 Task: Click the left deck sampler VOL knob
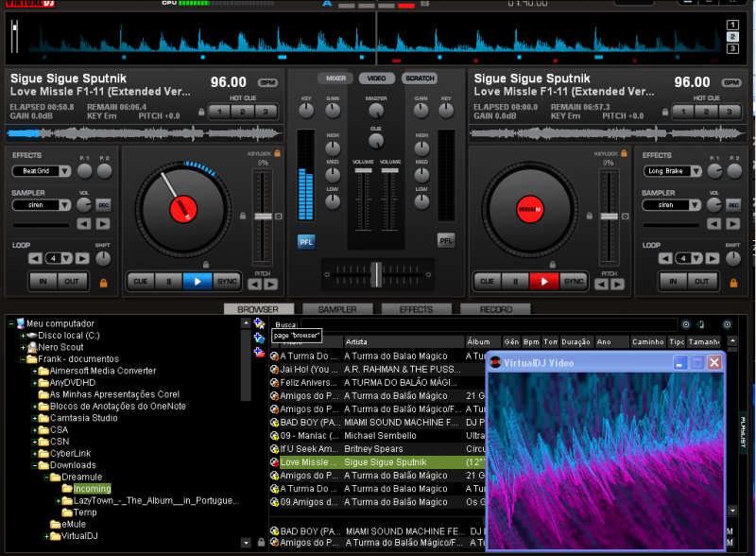pos(84,205)
